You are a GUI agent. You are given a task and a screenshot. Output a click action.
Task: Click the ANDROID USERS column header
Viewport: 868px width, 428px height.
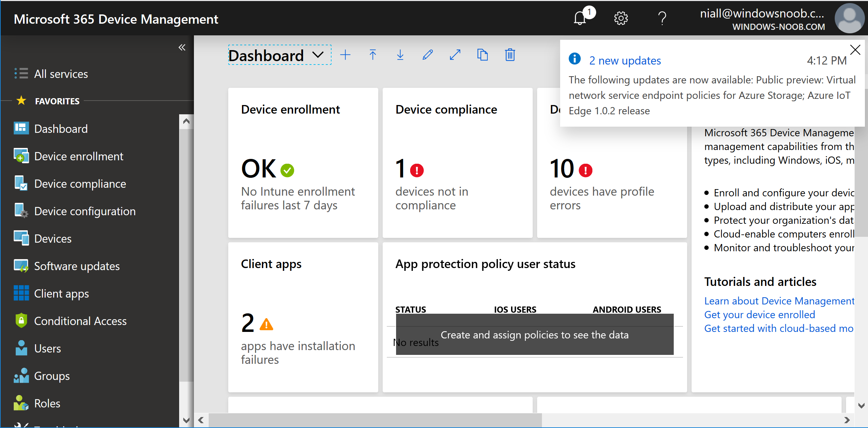click(x=627, y=309)
